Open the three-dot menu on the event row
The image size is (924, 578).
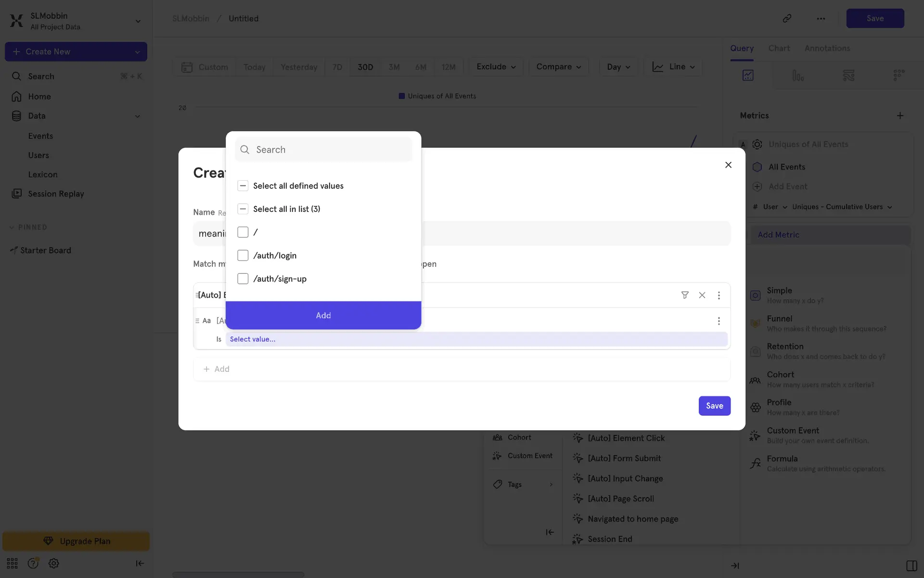719,295
